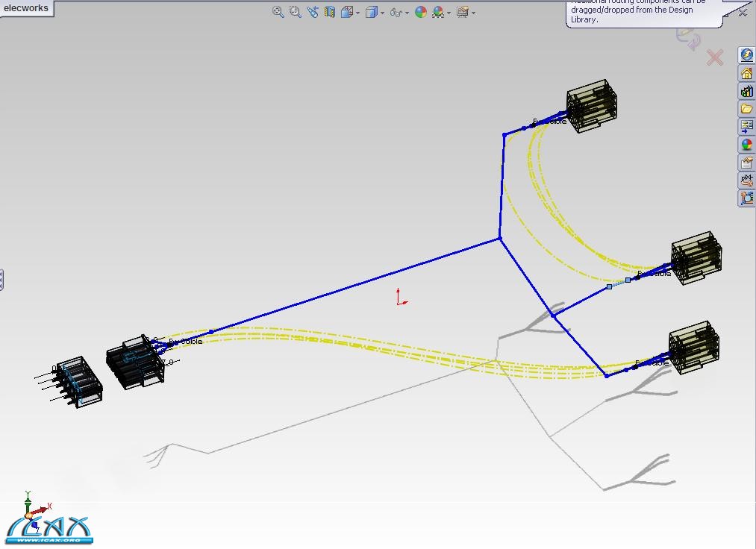
Task: Open the Custom Properties task pane tab
Action: (746, 163)
